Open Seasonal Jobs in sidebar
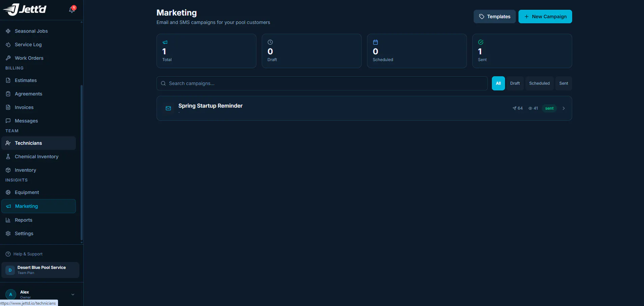 point(38,31)
